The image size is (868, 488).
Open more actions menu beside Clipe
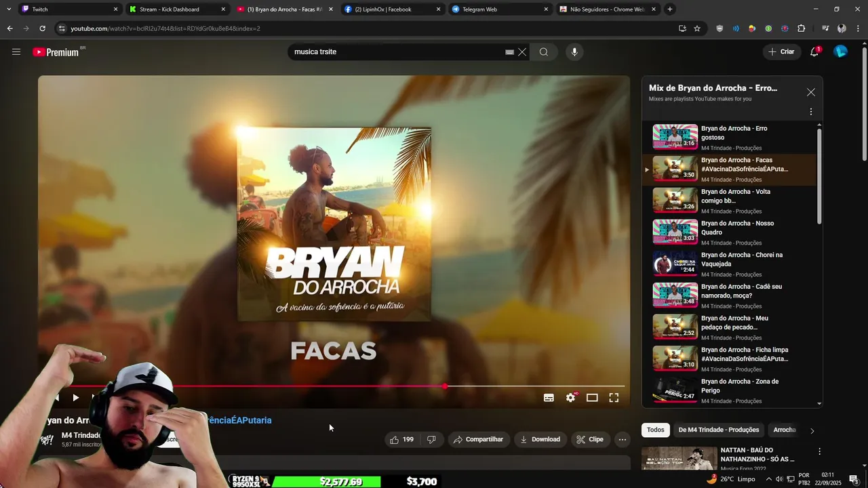(623, 439)
